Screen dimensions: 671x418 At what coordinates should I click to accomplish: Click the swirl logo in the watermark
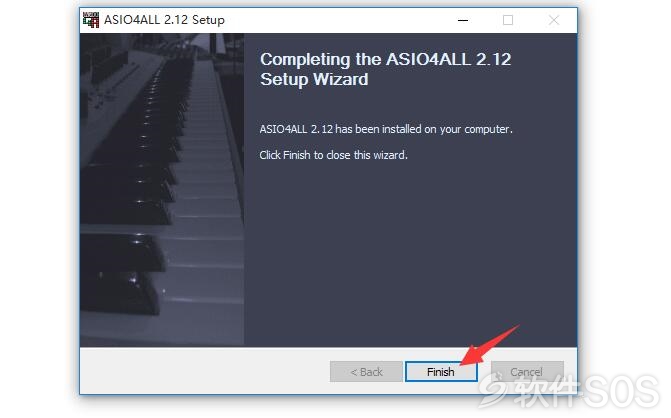(492, 388)
